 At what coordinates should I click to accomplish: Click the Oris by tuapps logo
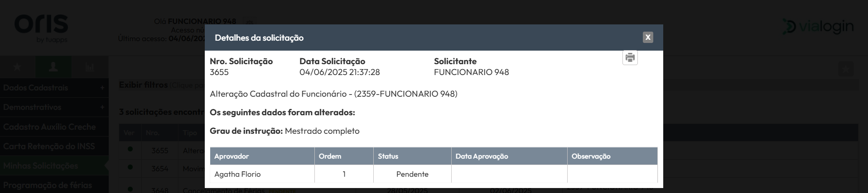pyautogui.click(x=41, y=28)
